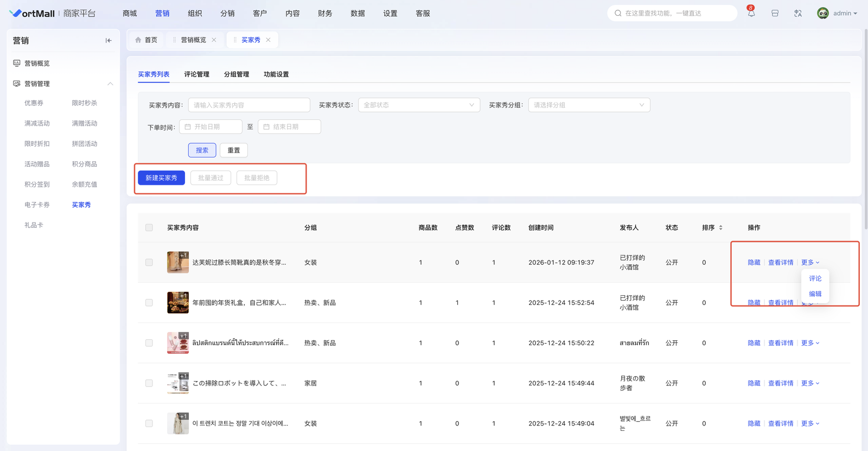868x451 pixels.
Task: Open the 买家秀状态 dropdown
Action: coord(419,105)
